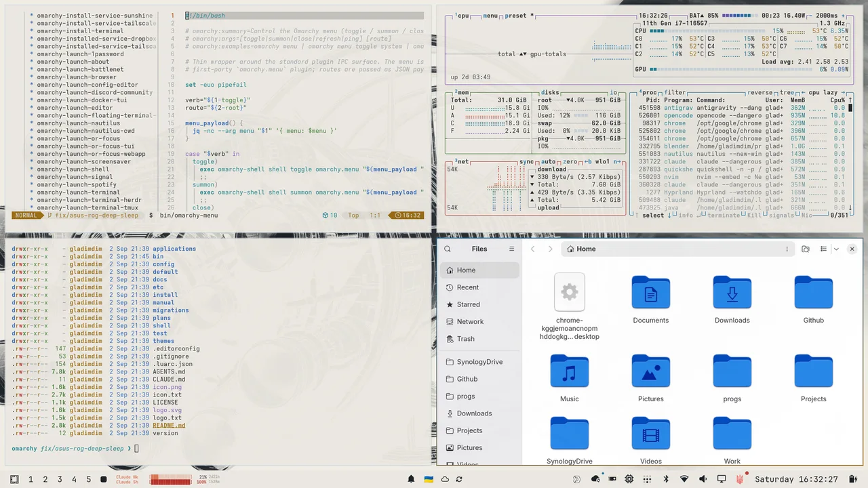Image resolution: width=868 pixels, height=488 pixels.
Task: Open the Home path bar options menu
Action: tap(787, 249)
